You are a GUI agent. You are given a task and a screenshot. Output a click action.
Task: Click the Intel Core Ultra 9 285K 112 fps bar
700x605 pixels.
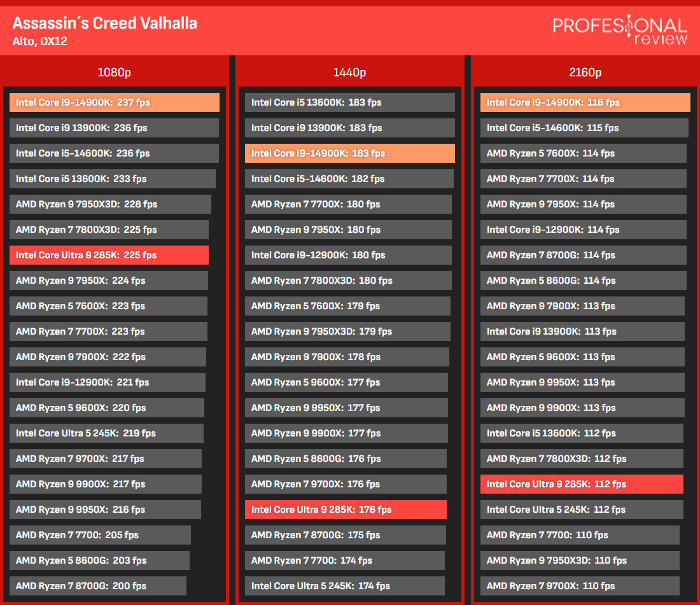(x=582, y=484)
